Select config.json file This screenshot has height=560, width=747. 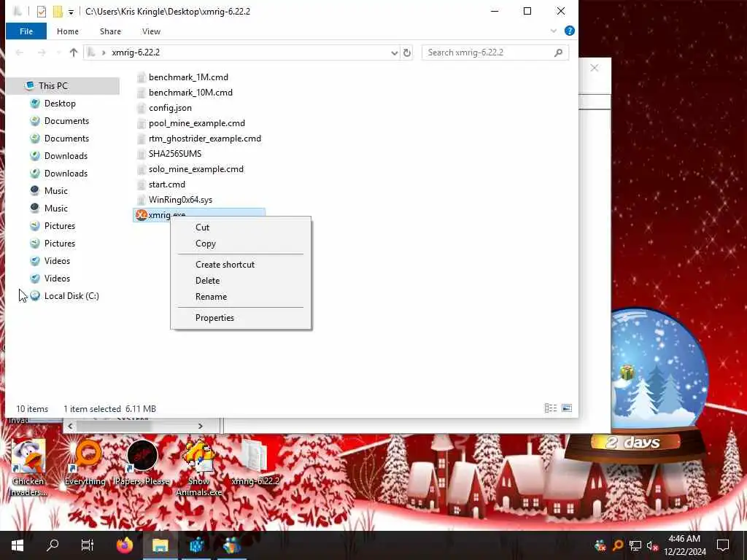click(170, 108)
